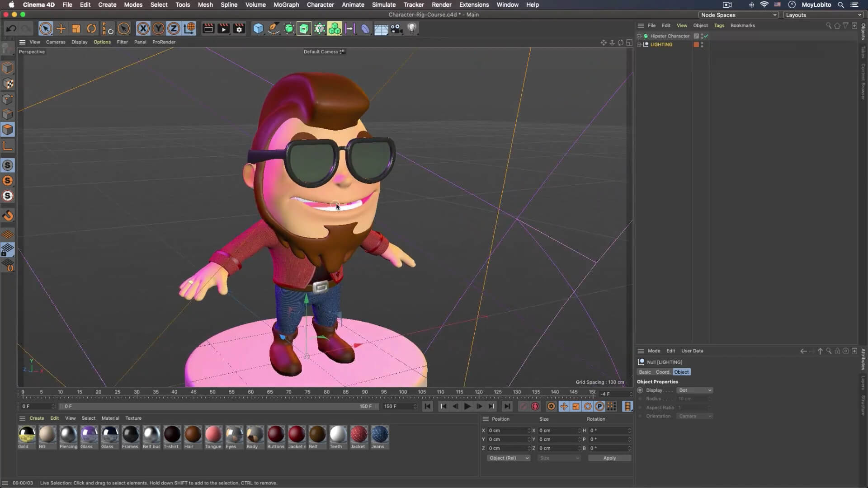The height and width of the screenshot is (488, 868).
Task: Open the Object (Rel) coordinates dropdown
Action: point(508,458)
